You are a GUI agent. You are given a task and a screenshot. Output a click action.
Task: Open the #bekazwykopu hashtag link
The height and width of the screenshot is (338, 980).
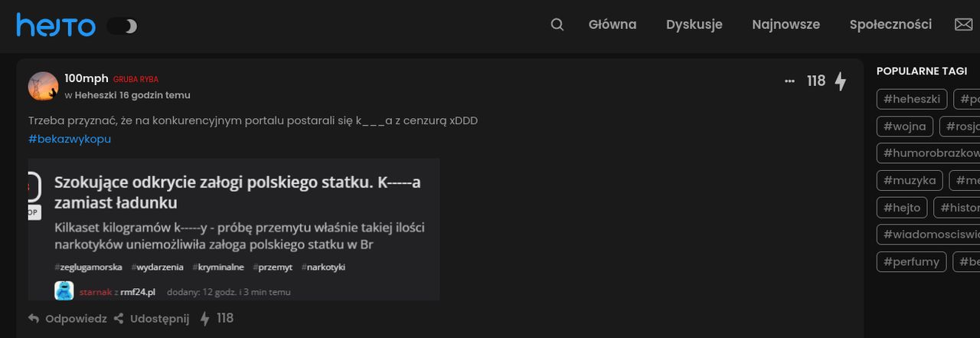[x=70, y=139]
